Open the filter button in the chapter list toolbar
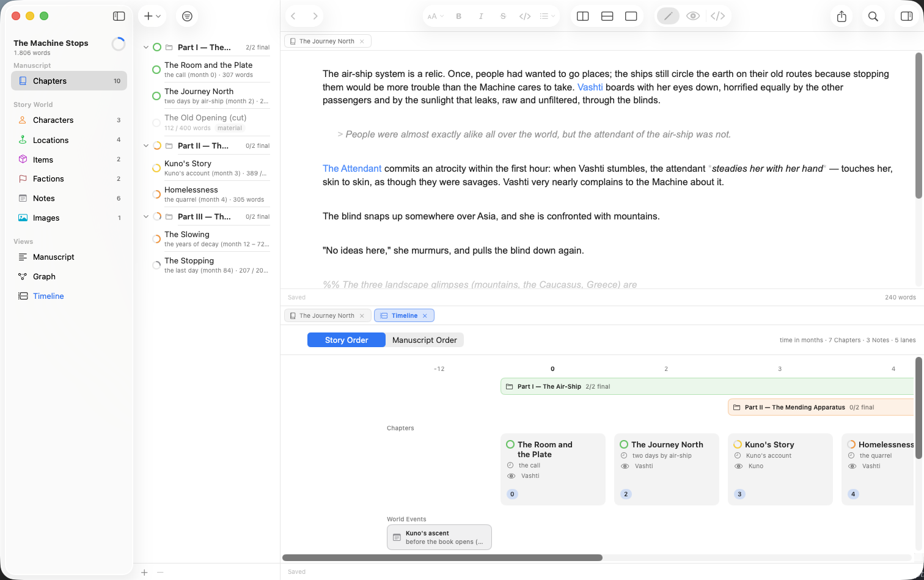Viewport: 924px width, 580px height. 187,17
